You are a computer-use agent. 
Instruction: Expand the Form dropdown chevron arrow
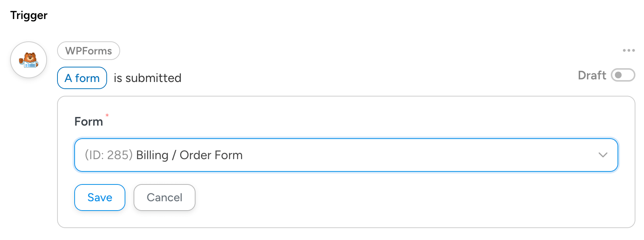pos(603,155)
